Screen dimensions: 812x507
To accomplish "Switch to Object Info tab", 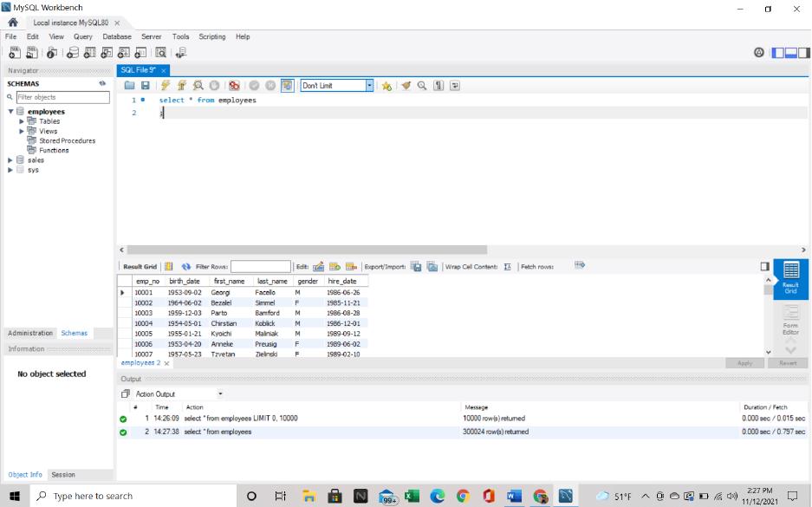I will (25, 474).
